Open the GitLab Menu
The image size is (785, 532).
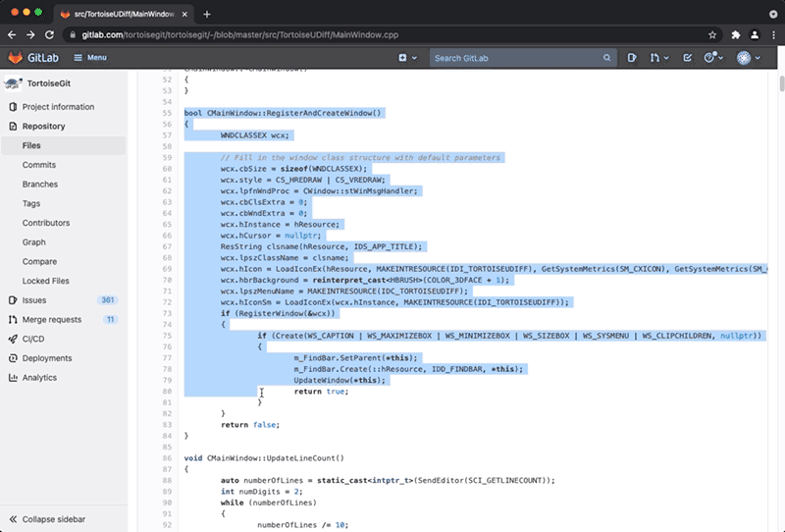[90, 58]
